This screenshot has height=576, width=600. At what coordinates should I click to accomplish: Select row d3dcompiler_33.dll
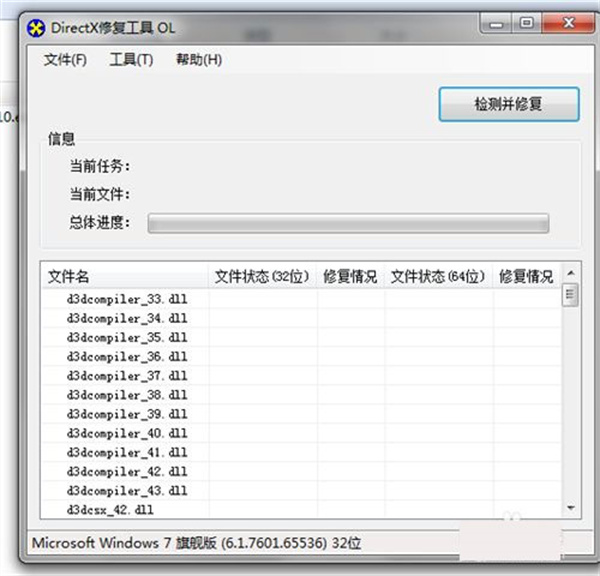301,299
